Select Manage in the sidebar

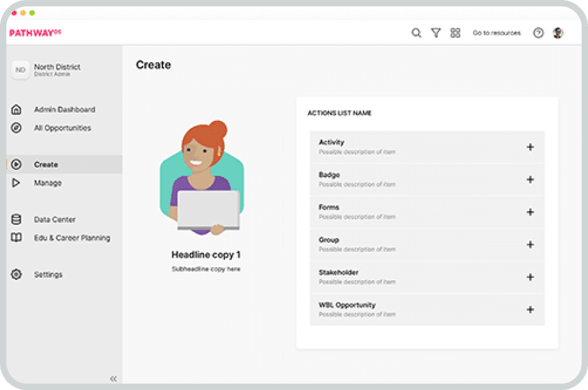[x=48, y=183]
